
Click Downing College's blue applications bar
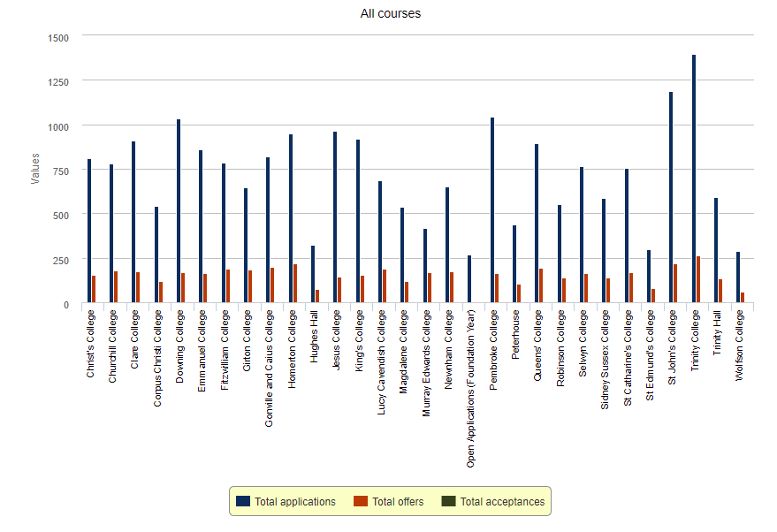coord(179,211)
